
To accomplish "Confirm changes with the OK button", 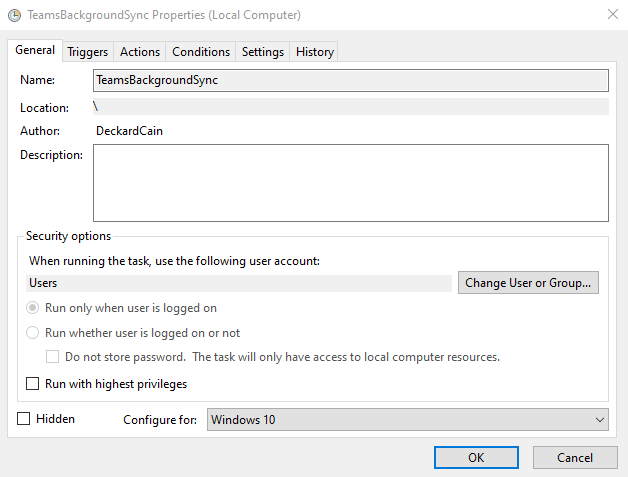I will pyautogui.click(x=476, y=457).
